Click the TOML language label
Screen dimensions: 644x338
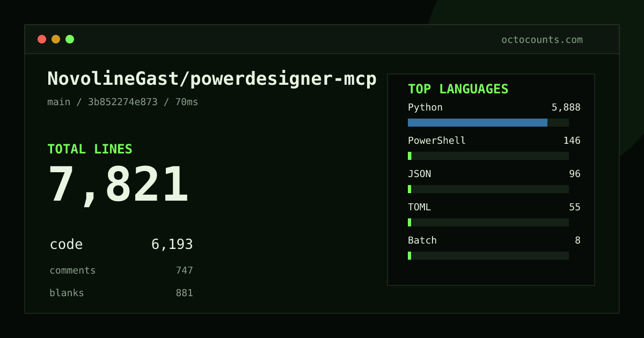[419, 207]
